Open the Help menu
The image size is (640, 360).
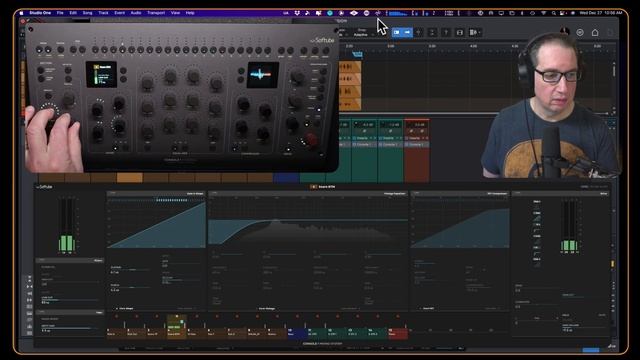190,13
